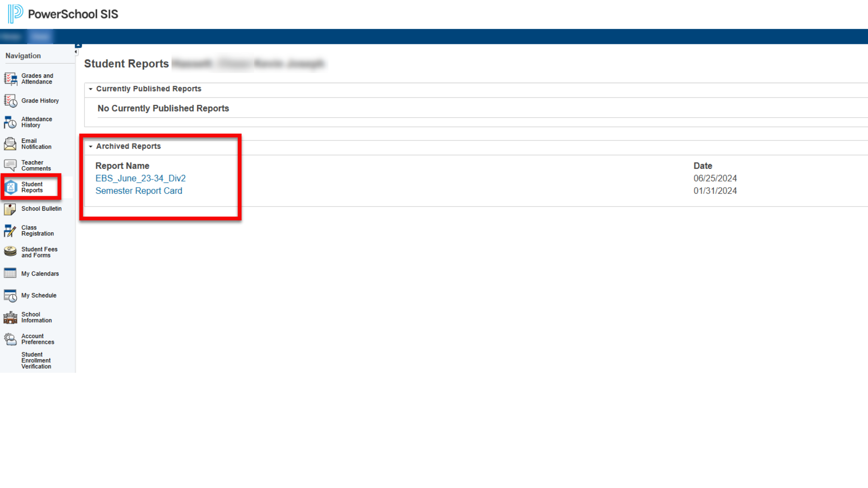Open the Attendance History icon
This screenshot has width=868, height=488.
coord(10,122)
